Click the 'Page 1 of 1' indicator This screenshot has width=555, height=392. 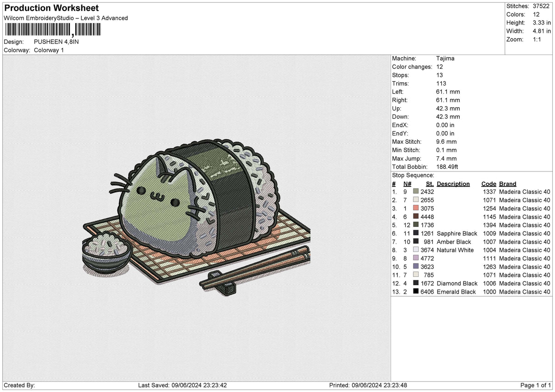tap(536, 386)
